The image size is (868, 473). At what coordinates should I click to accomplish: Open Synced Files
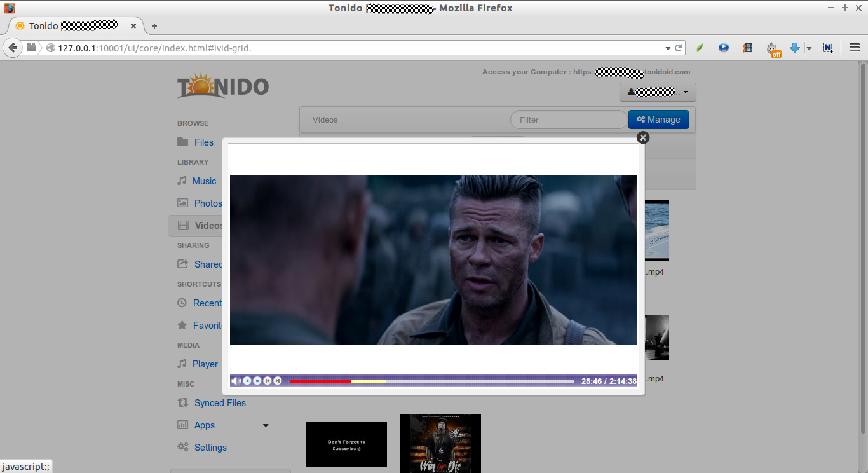pos(220,403)
